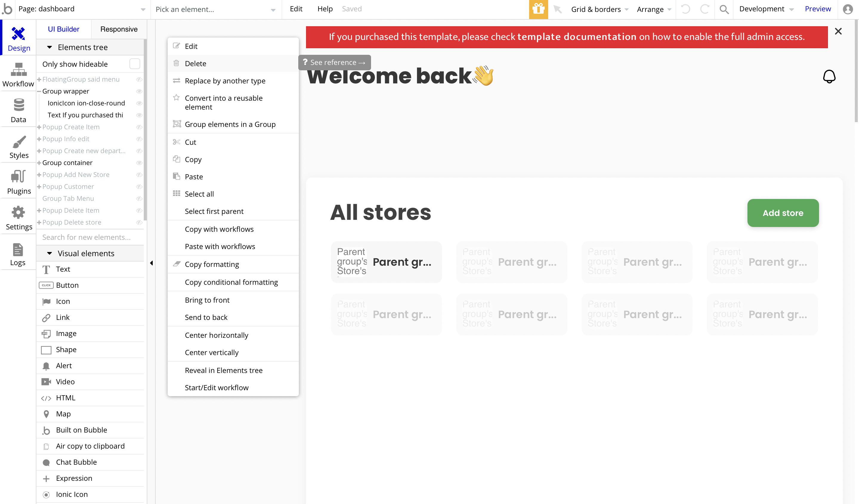Collapse the Visual elements section
The width and height of the screenshot is (859, 504).
50,253
